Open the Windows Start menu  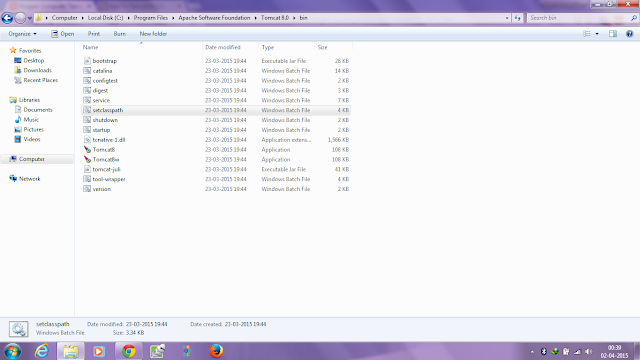[13, 351]
